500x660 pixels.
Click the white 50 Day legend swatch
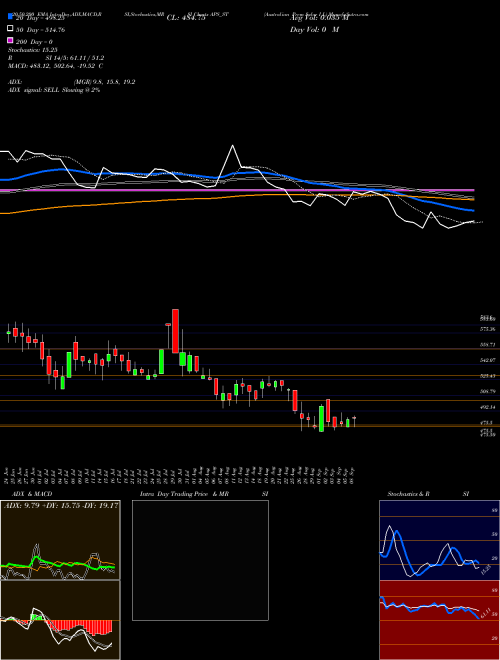point(11,29)
